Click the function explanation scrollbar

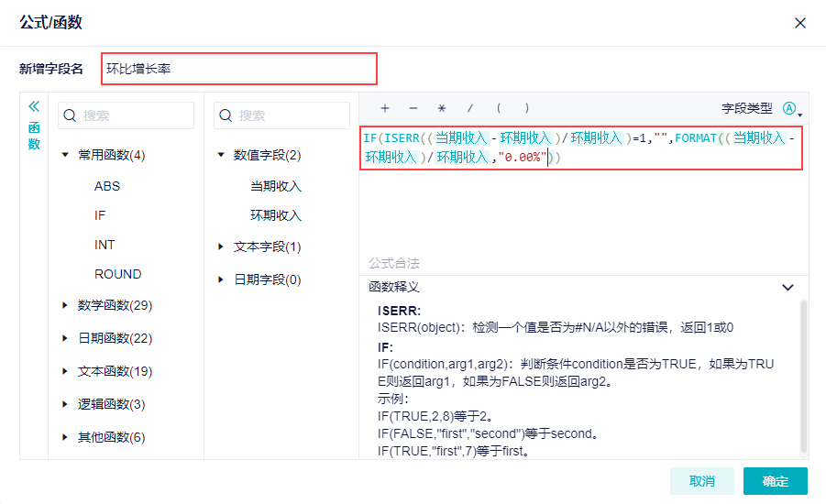coord(804,377)
